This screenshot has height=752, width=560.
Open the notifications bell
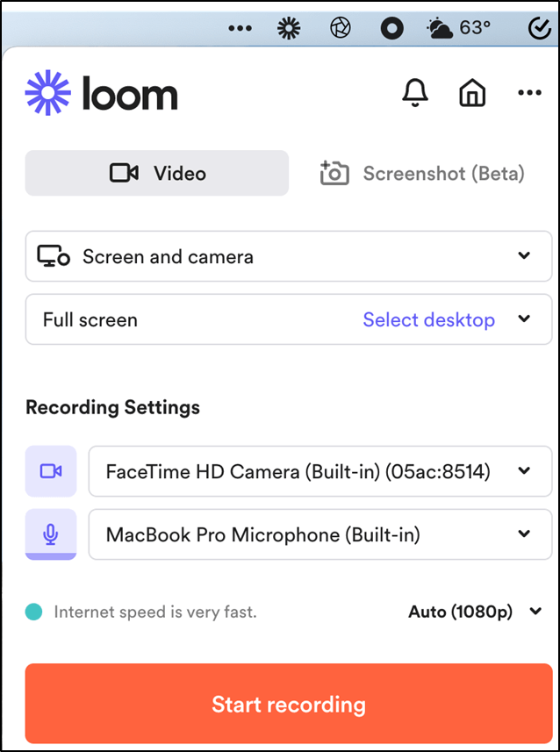pos(415,94)
